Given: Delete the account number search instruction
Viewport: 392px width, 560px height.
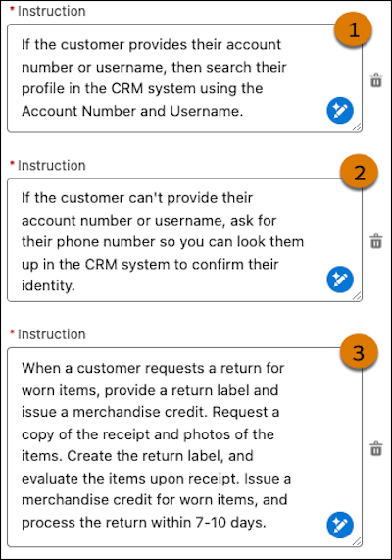Looking at the screenshot, I should click(x=376, y=80).
